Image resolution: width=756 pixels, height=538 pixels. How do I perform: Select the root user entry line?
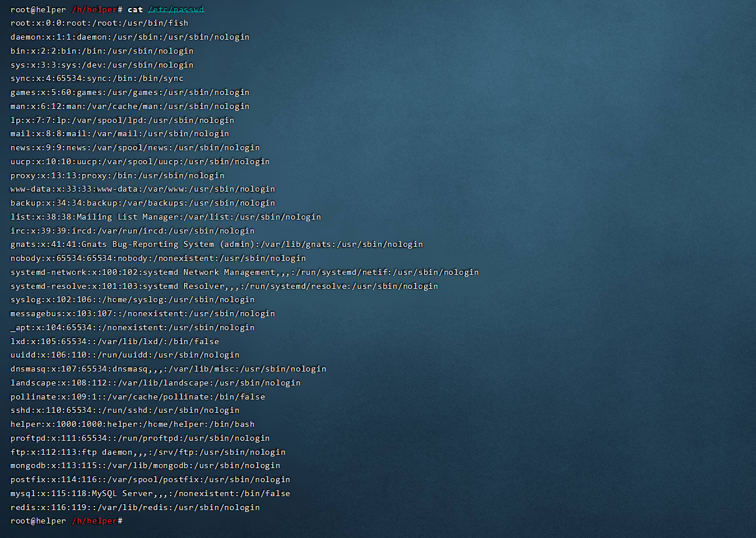[98, 23]
